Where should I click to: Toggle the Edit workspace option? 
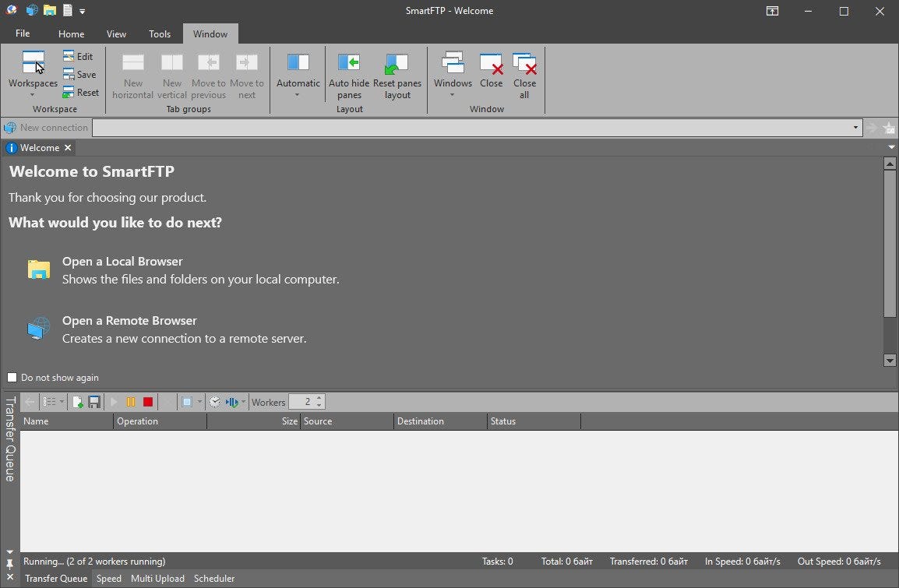[79, 56]
